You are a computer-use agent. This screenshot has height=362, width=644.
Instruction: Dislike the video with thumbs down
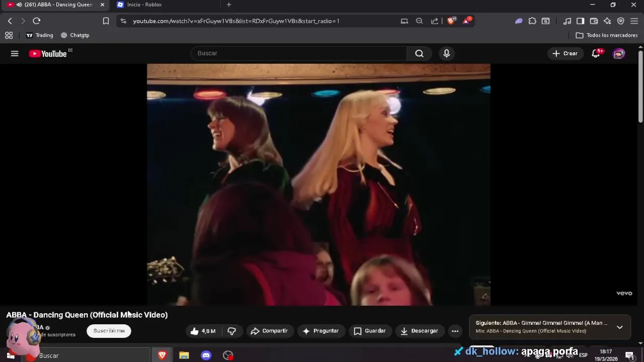pyautogui.click(x=232, y=331)
